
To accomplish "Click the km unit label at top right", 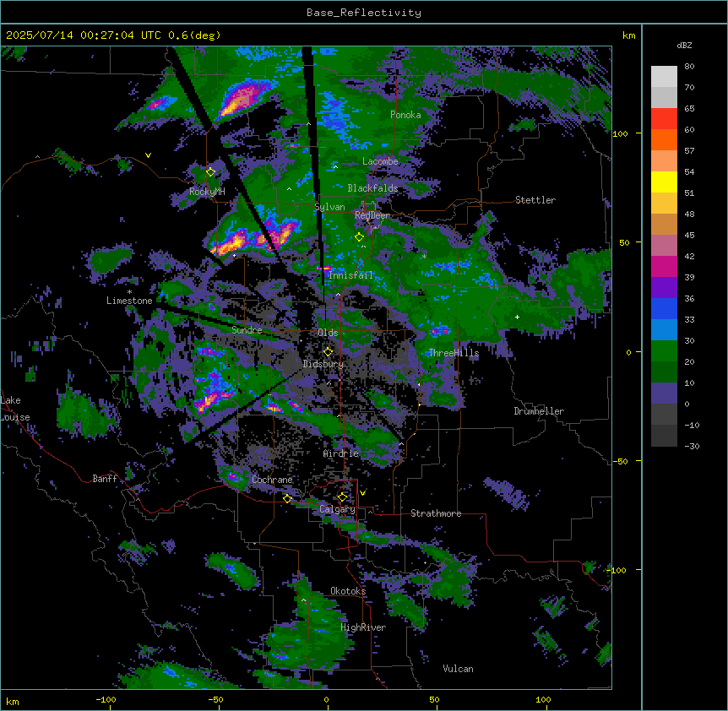I will 629,35.
